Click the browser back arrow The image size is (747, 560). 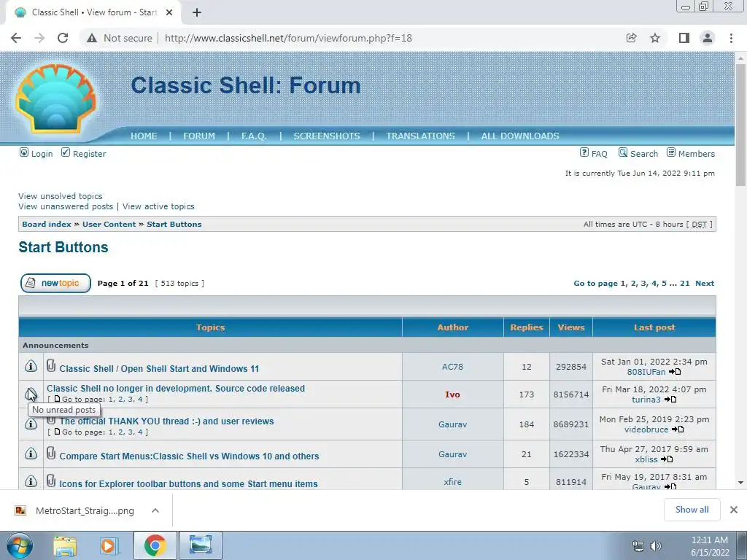(16, 38)
